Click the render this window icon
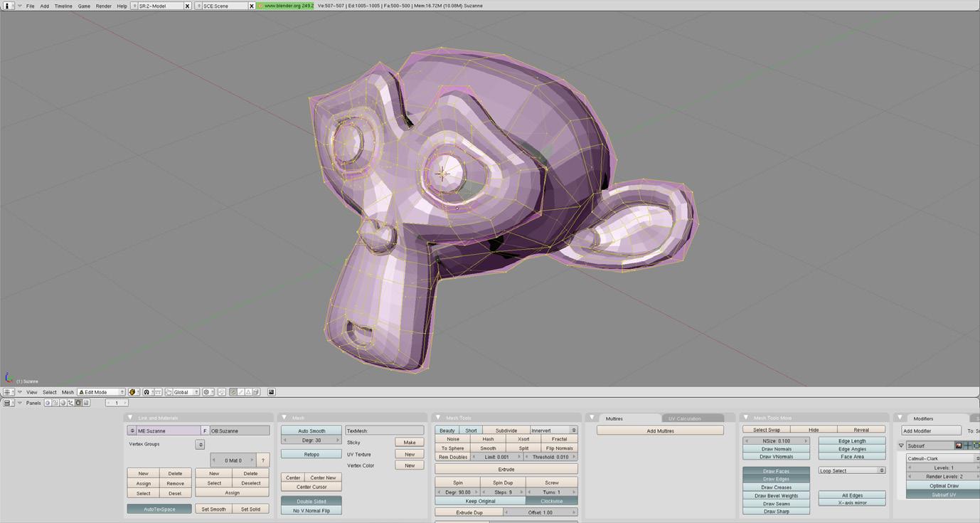This screenshot has width=980, height=523. pos(272,392)
